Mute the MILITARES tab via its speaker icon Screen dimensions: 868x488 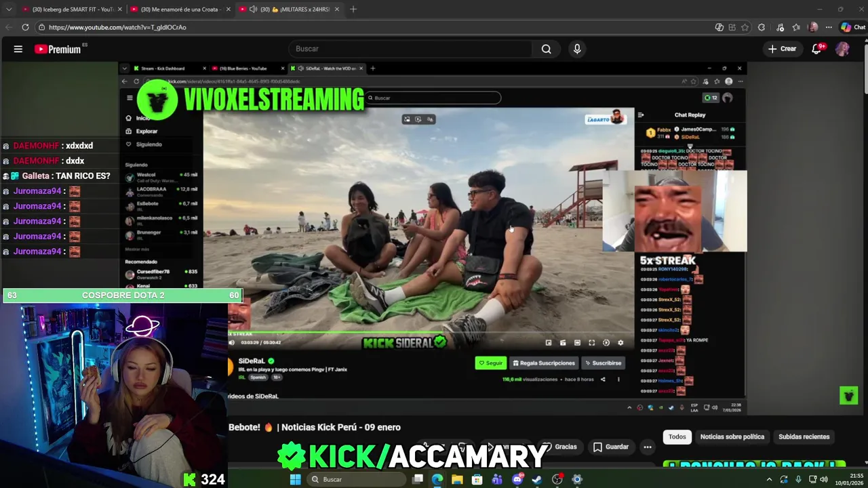pos(253,9)
